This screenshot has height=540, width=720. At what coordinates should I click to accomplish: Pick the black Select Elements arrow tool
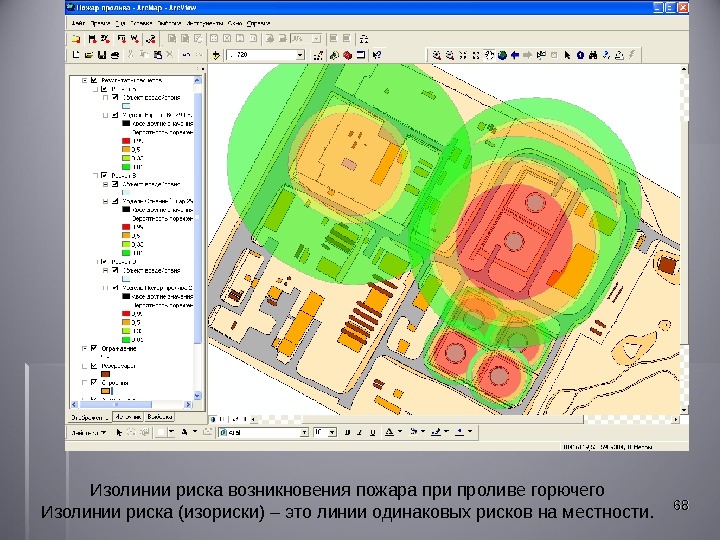(568, 55)
